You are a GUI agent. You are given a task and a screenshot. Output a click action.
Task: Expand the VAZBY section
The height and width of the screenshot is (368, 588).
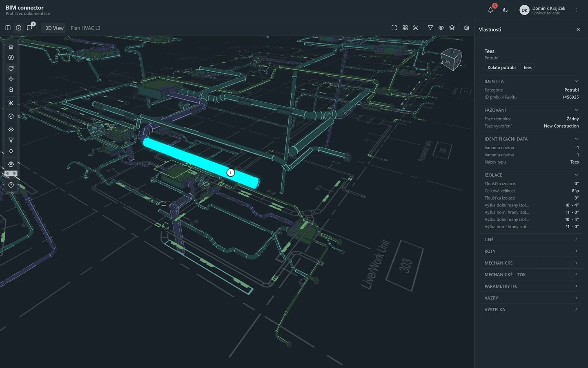[531, 298]
